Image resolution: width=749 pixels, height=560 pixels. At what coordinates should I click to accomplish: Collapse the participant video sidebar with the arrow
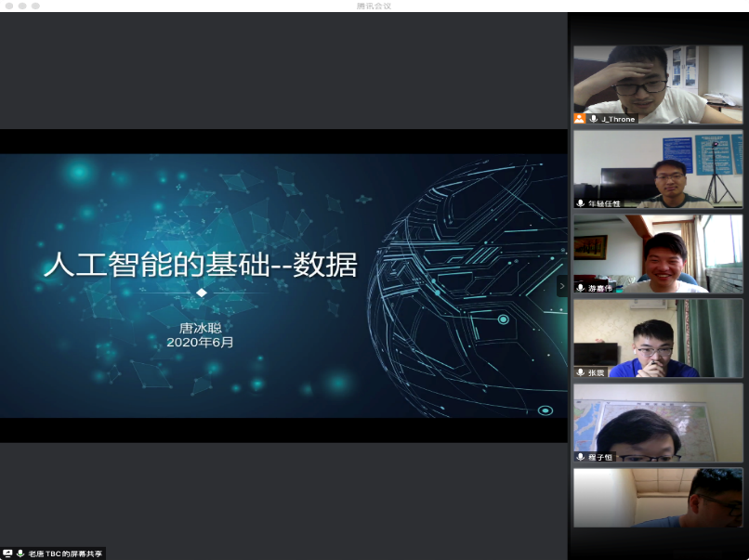point(561,286)
